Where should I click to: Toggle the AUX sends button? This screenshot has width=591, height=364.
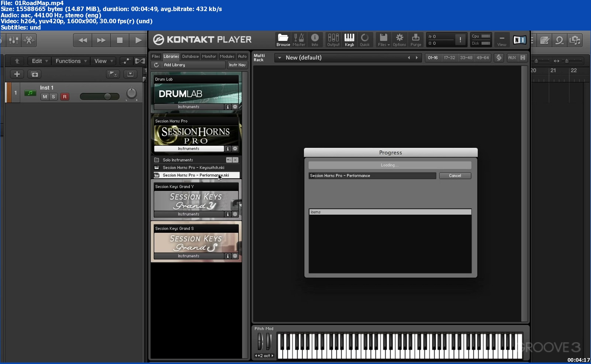coord(512,58)
